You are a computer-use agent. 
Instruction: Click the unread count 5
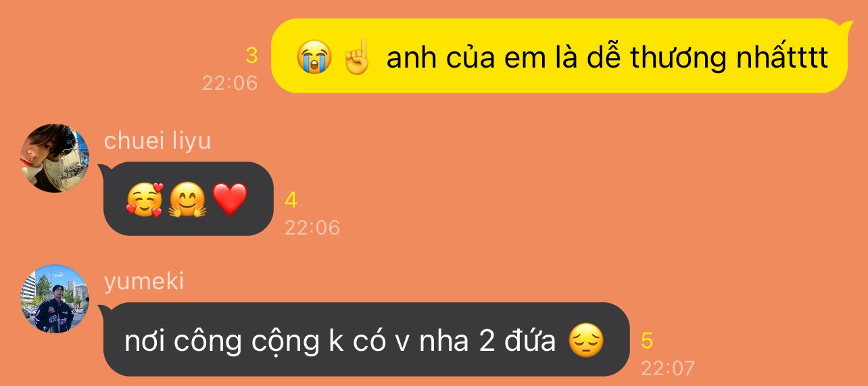647,341
